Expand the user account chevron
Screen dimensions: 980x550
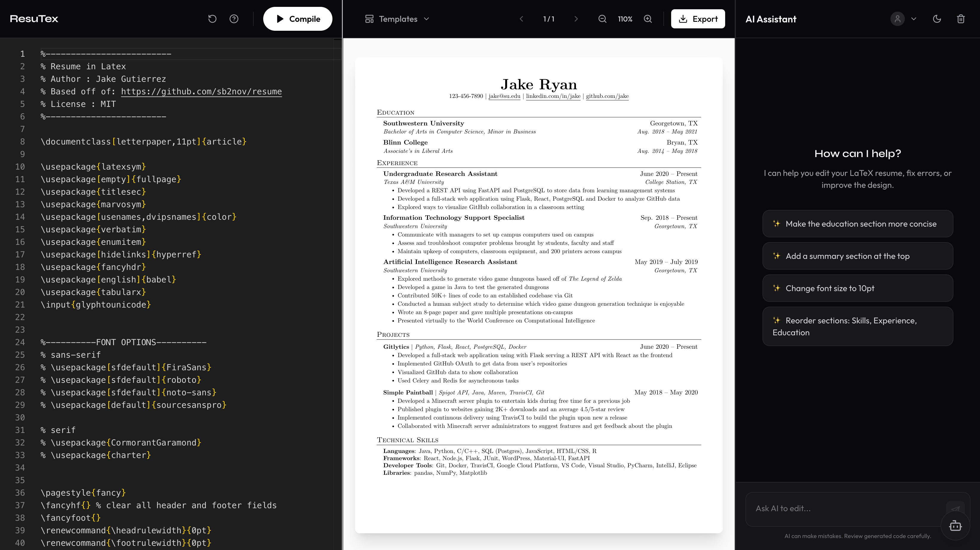pyautogui.click(x=914, y=19)
